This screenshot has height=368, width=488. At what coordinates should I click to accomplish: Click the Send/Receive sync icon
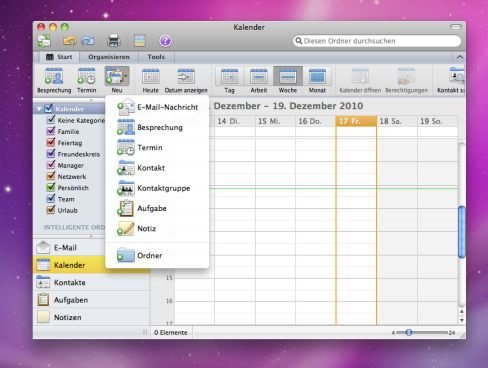[44, 41]
